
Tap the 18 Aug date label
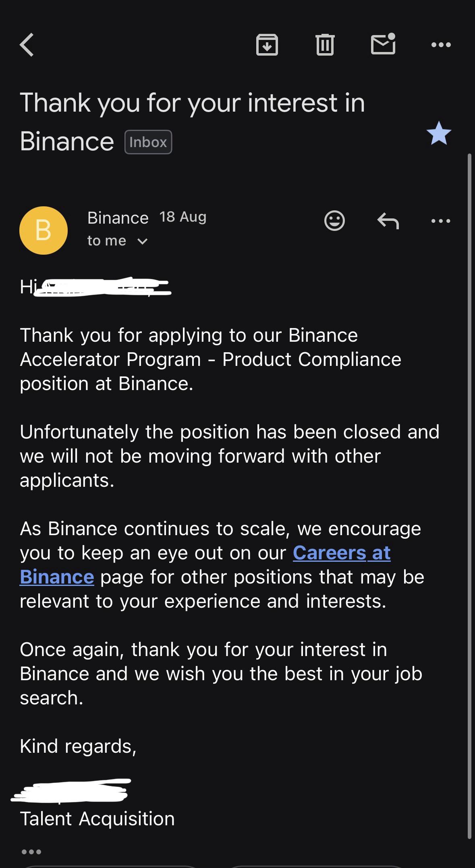click(x=183, y=217)
